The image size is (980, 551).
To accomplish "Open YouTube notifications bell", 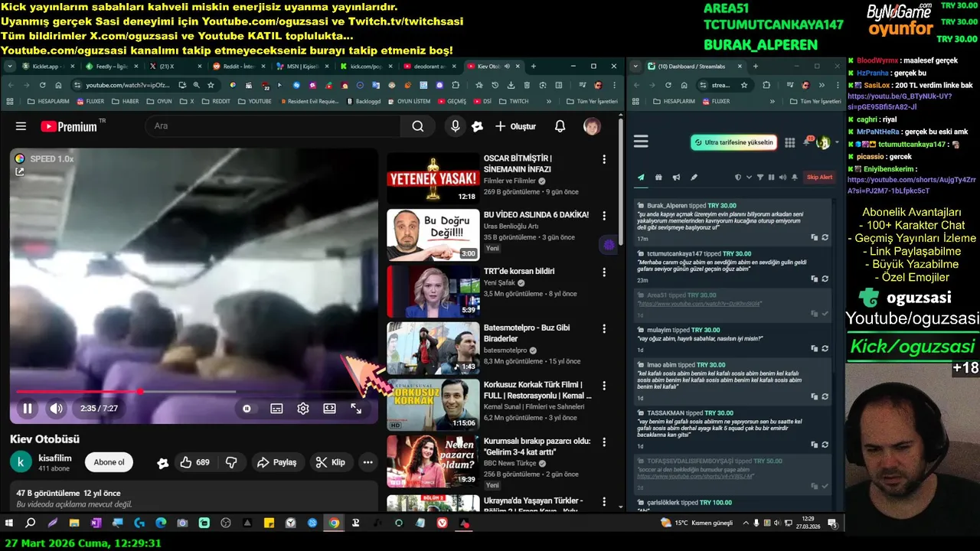I will (560, 126).
